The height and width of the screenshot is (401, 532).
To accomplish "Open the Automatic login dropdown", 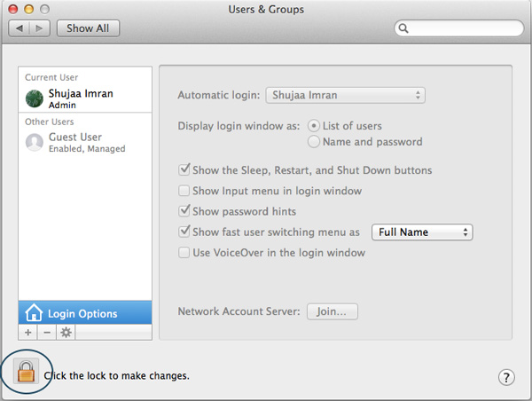I will tap(345, 95).
